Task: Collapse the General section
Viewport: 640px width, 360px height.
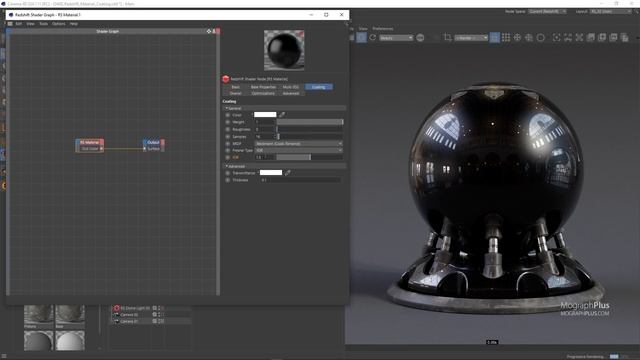Action: point(284,108)
